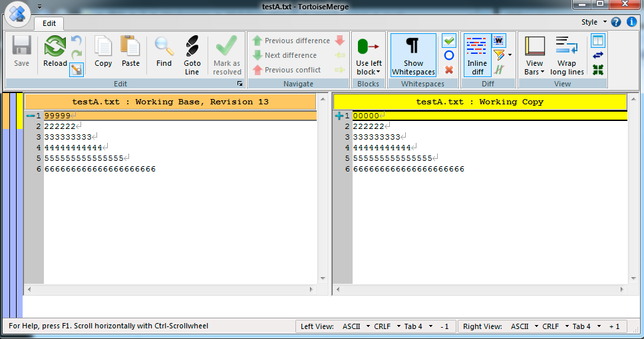The width and height of the screenshot is (644, 339).
Task: Click the strikethrough slashes icon in Diff group
Action: (499, 70)
